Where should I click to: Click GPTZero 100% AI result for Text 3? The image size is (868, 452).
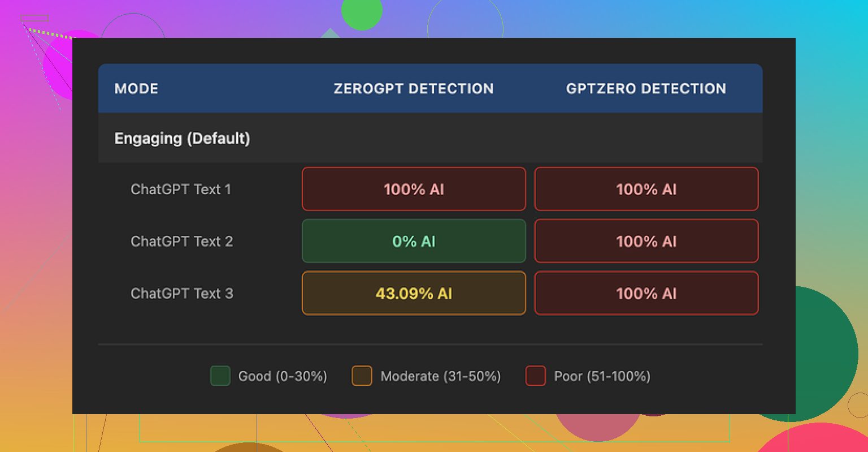pos(646,293)
